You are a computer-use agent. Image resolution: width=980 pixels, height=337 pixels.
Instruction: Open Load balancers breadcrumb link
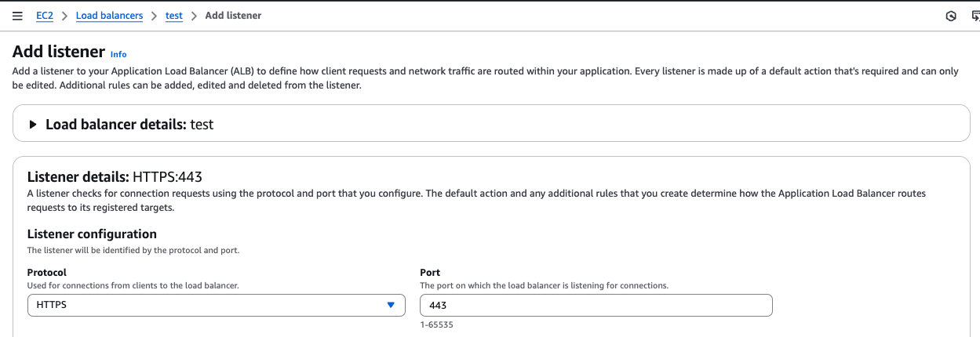[x=109, y=16]
